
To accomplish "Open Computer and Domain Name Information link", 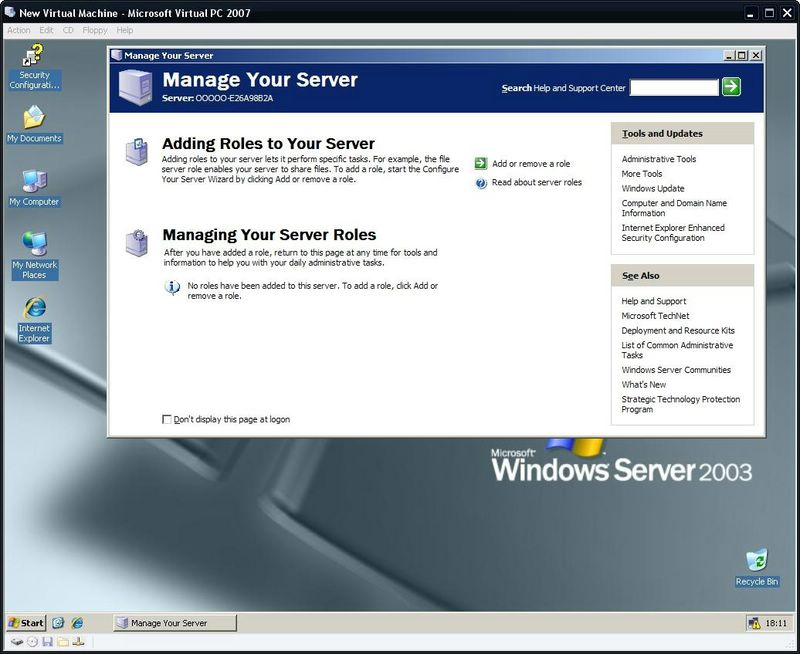I will coord(674,208).
